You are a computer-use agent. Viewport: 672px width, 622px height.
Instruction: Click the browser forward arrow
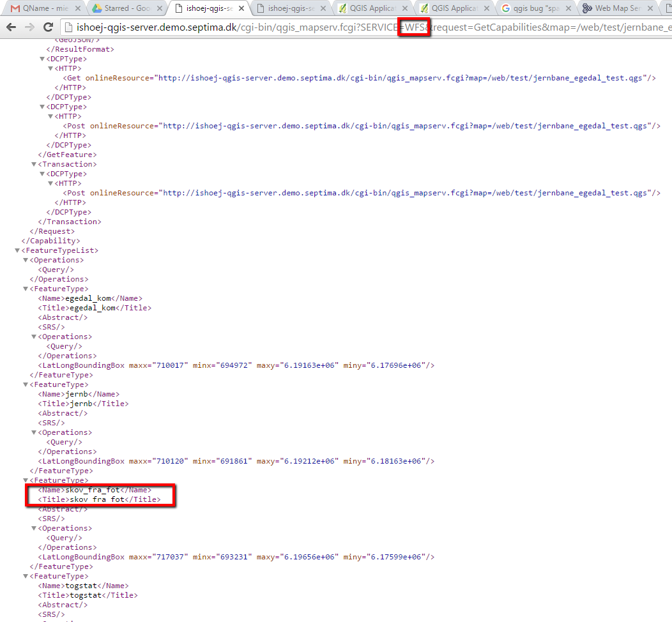click(x=29, y=27)
